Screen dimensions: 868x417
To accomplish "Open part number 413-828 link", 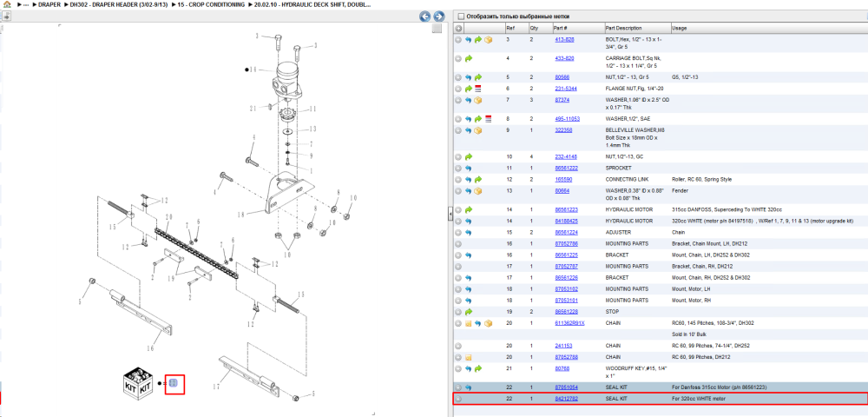I will (x=564, y=40).
